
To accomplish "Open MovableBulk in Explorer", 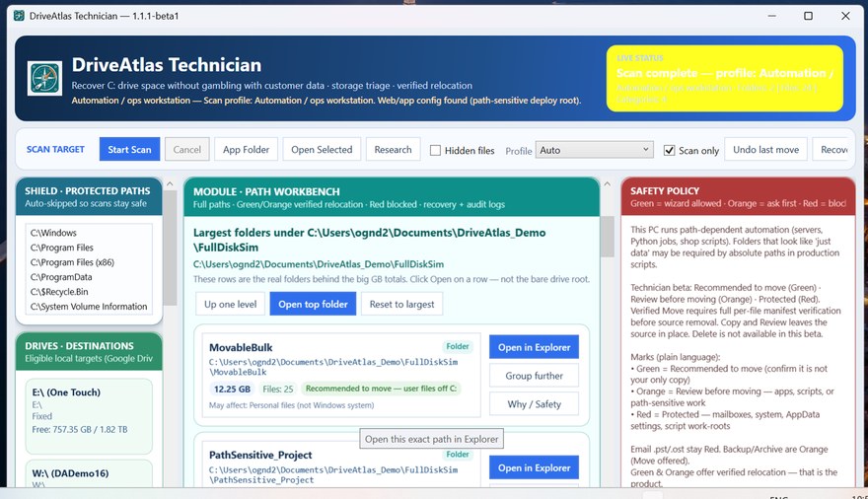I will pos(535,347).
